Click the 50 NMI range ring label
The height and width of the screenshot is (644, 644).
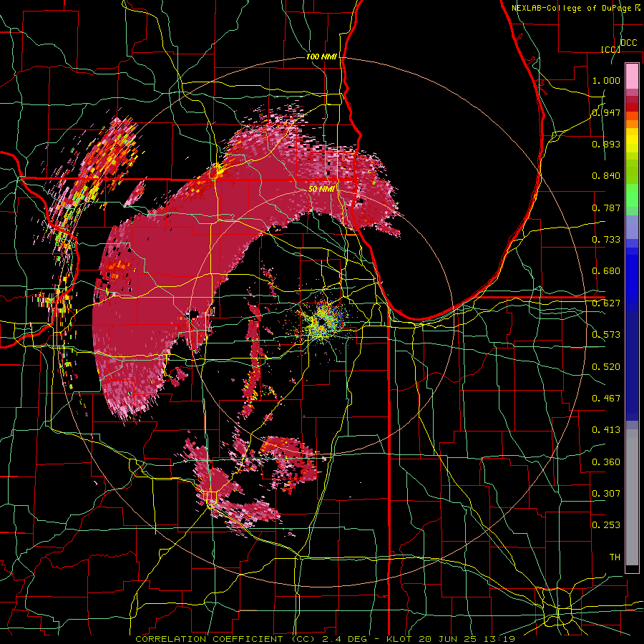click(x=321, y=189)
